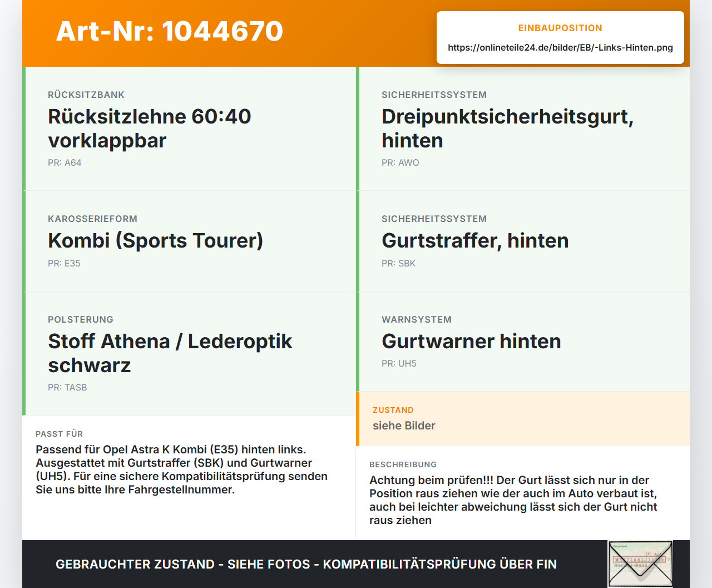Click the POLSTERUNG category label
This screenshot has width=712, height=588.
[81, 319]
